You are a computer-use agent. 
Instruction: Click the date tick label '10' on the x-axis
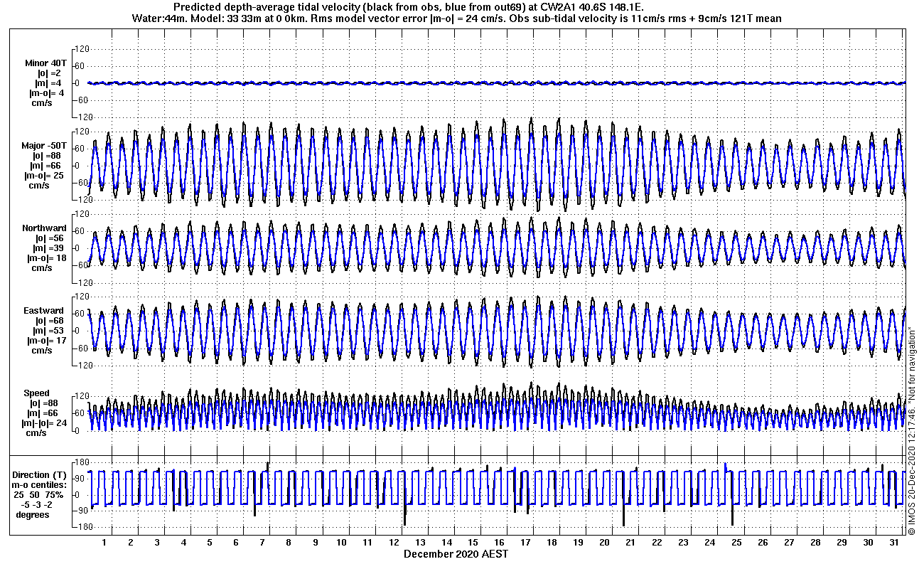pyautogui.click(x=341, y=543)
